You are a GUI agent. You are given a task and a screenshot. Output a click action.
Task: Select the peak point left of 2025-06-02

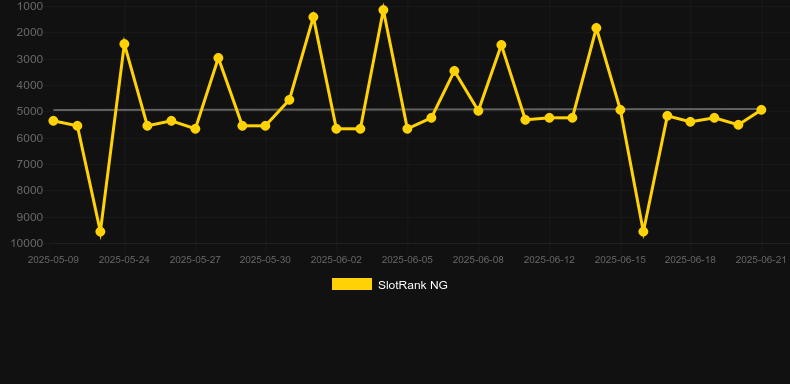[313, 18]
